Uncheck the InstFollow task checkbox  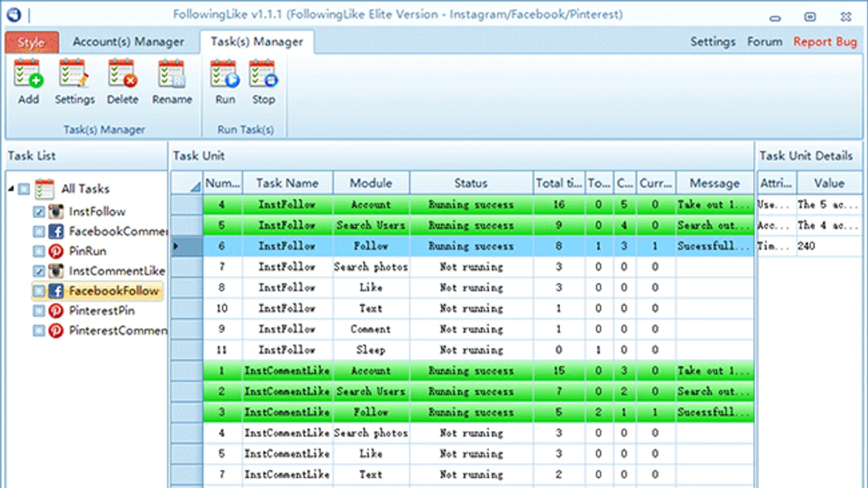pos(39,211)
